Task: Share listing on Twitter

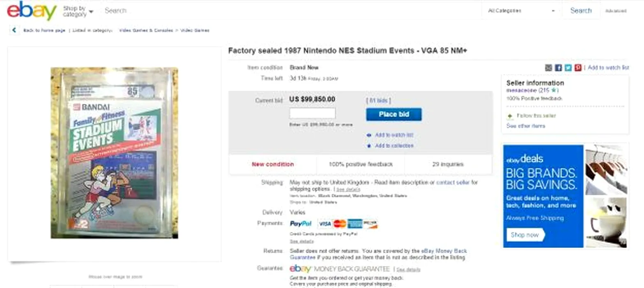Action: click(568, 68)
